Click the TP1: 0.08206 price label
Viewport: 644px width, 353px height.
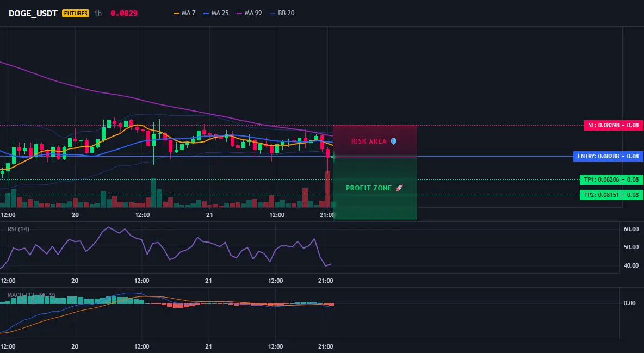click(601, 179)
